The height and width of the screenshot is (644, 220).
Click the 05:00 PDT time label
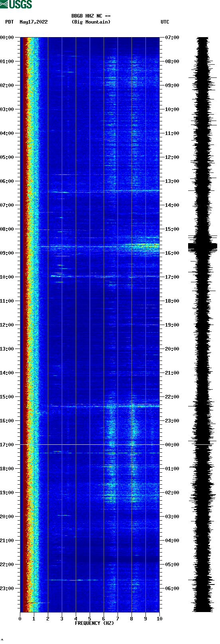click(x=7, y=157)
